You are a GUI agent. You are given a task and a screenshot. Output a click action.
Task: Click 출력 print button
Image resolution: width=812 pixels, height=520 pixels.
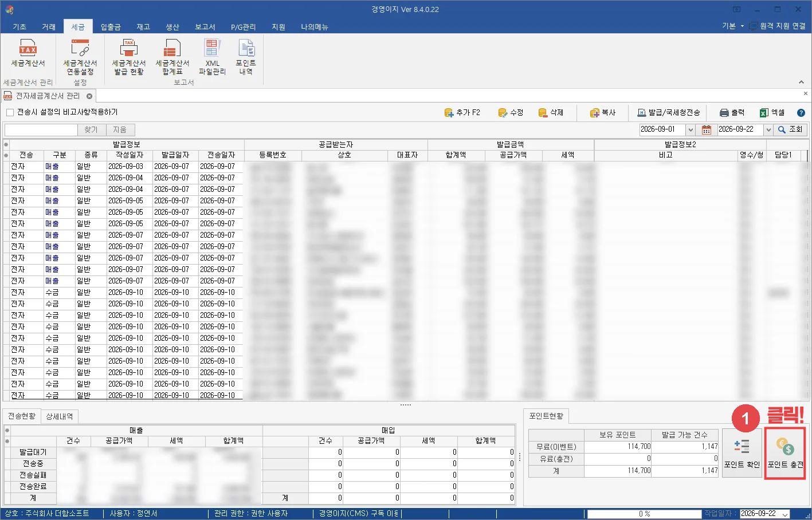point(732,113)
